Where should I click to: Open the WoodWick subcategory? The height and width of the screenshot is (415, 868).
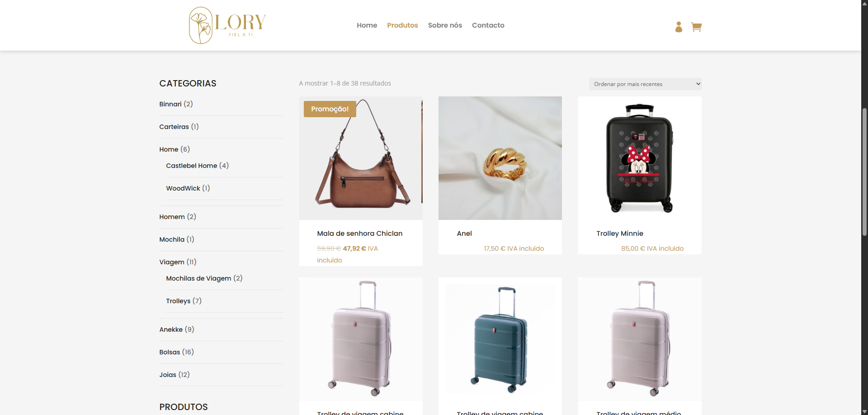pos(183,188)
